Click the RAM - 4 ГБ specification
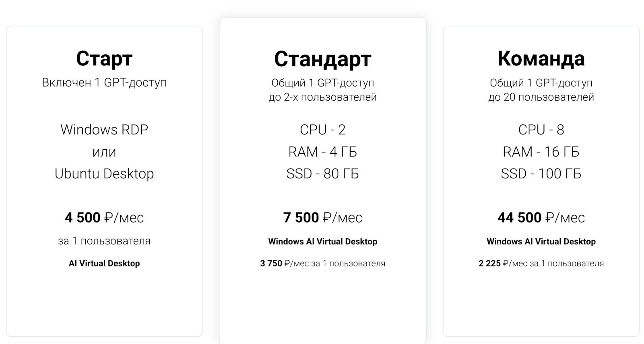644x344 pixels. pos(322,152)
